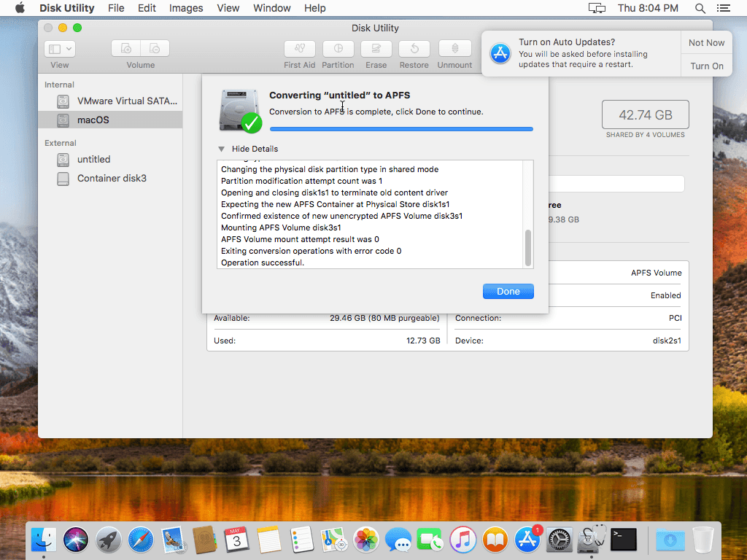Open the Images menu
The image size is (747, 560).
pyautogui.click(x=185, y=8)
